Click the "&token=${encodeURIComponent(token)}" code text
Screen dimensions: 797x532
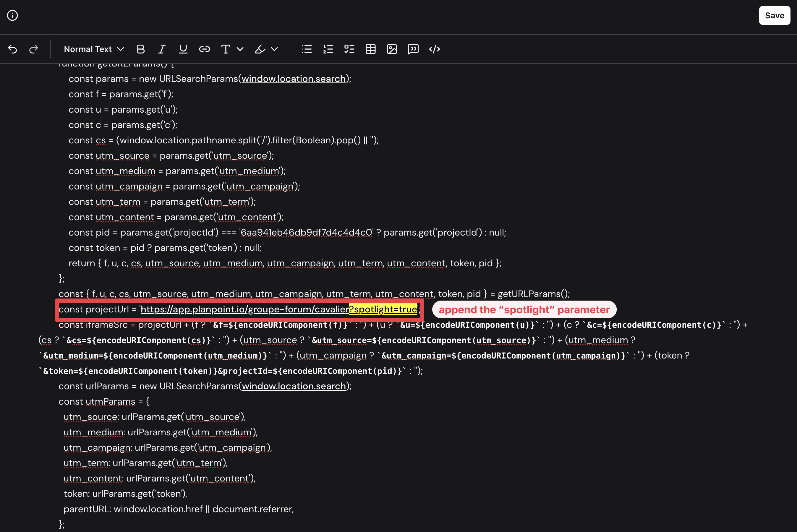[x=130, y=371]
